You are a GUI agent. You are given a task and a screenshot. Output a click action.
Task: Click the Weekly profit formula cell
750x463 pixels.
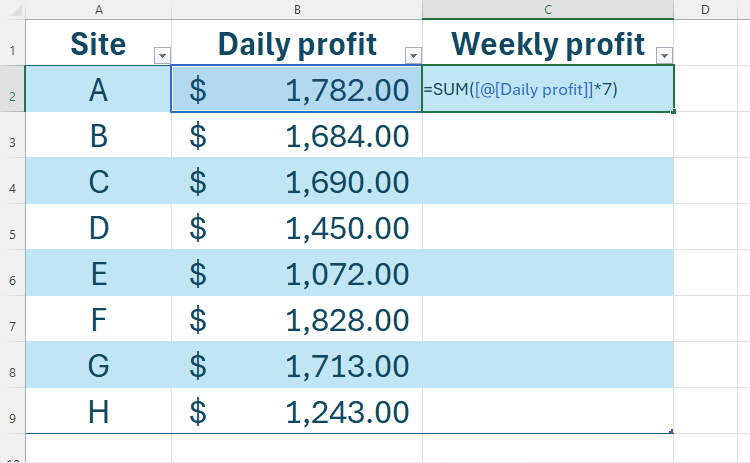pyautogui.click(x=548, y=90)
